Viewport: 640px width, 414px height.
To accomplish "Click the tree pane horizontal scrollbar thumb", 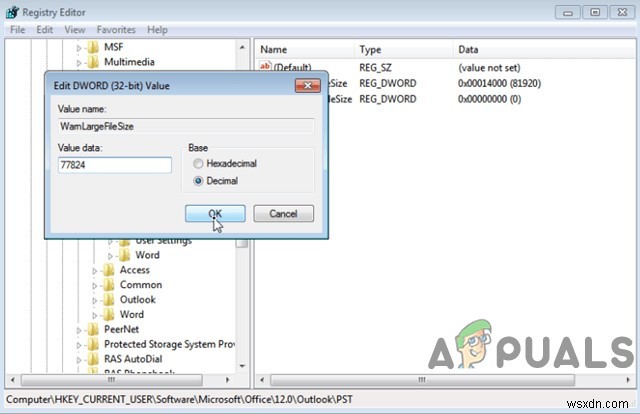I will pyautogui.click(x=111, y=380).
